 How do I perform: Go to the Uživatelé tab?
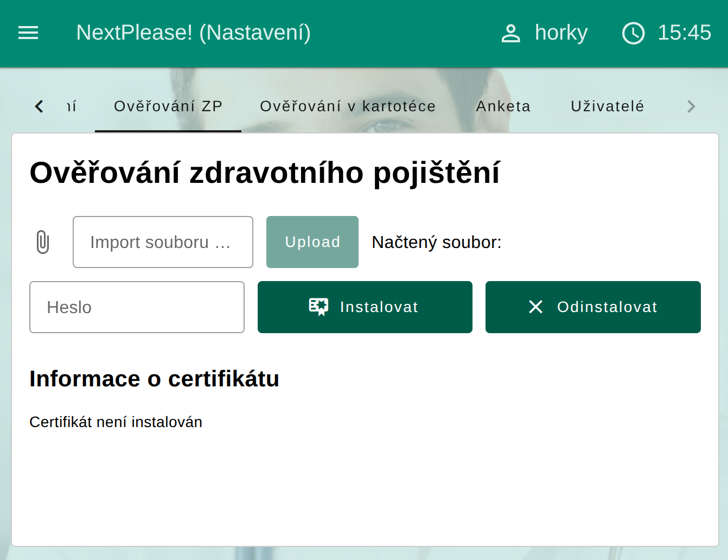pyautogui.click(x=608, y=106)
